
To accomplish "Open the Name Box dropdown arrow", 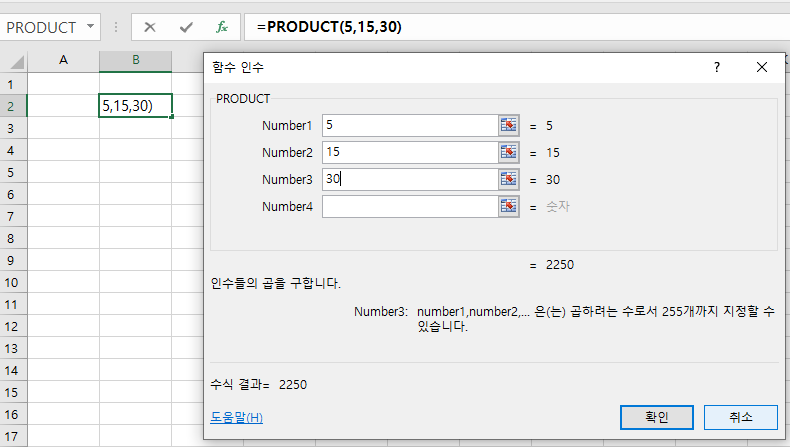I will click(92, 27).
